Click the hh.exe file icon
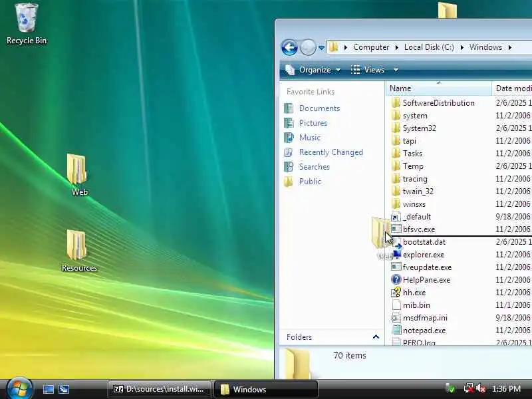Screen dimensions: 532x399 [396, 292]
